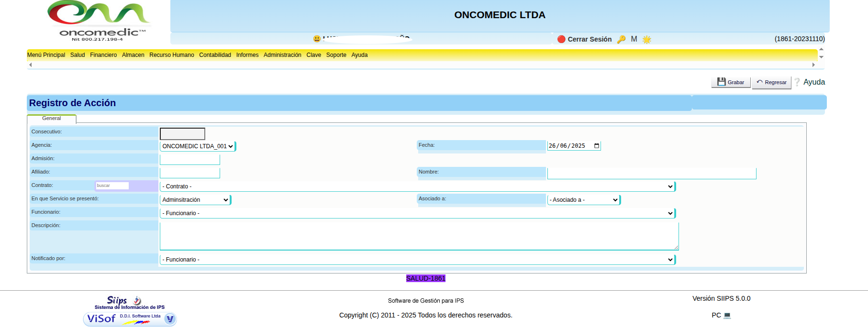Screen dimensions: 868x328
Task: Click the Descripción text area
Action: 419,236
